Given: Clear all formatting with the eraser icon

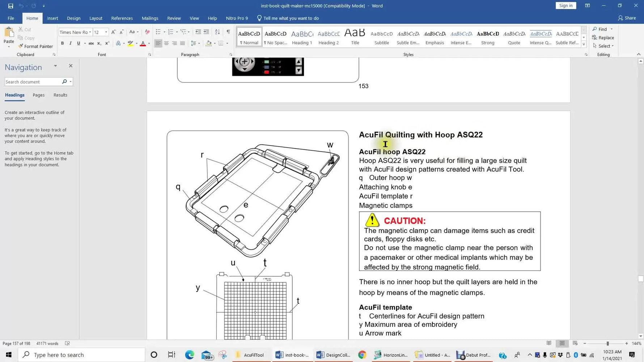Looking at the screenshot, I should [x=147, y=32].
